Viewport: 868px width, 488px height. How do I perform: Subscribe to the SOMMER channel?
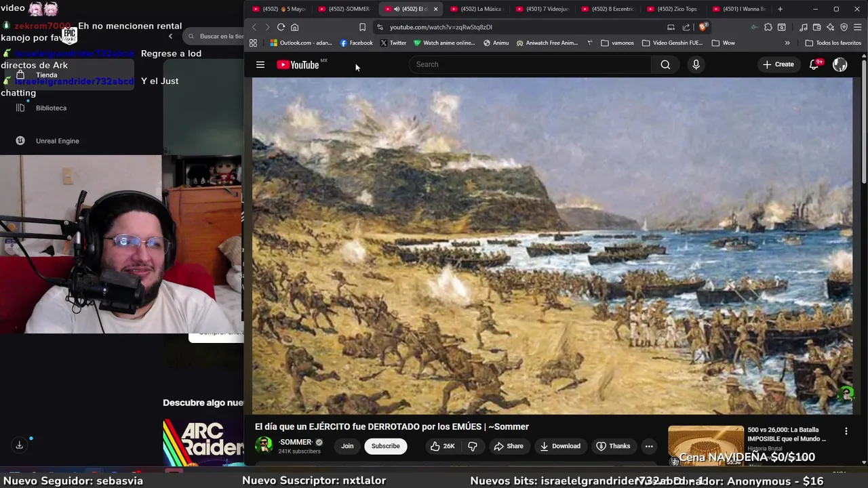pyautogui.click(x=385, y=446)
